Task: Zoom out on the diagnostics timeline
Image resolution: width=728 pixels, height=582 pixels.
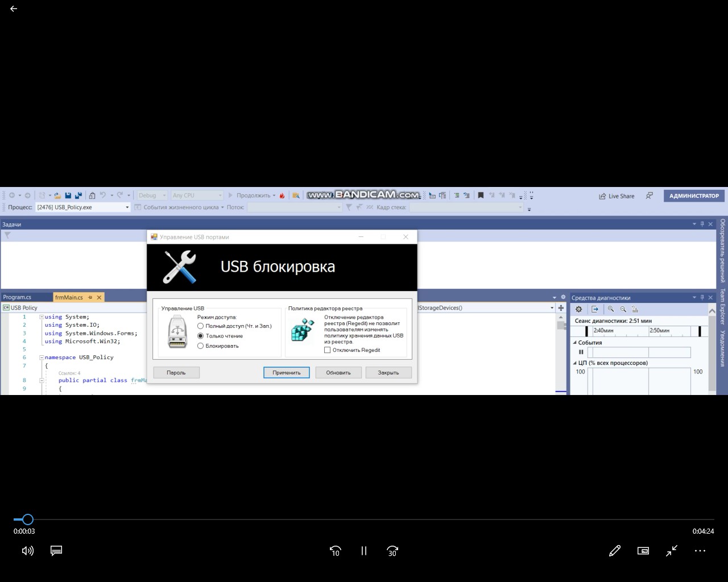Action: 623,309
